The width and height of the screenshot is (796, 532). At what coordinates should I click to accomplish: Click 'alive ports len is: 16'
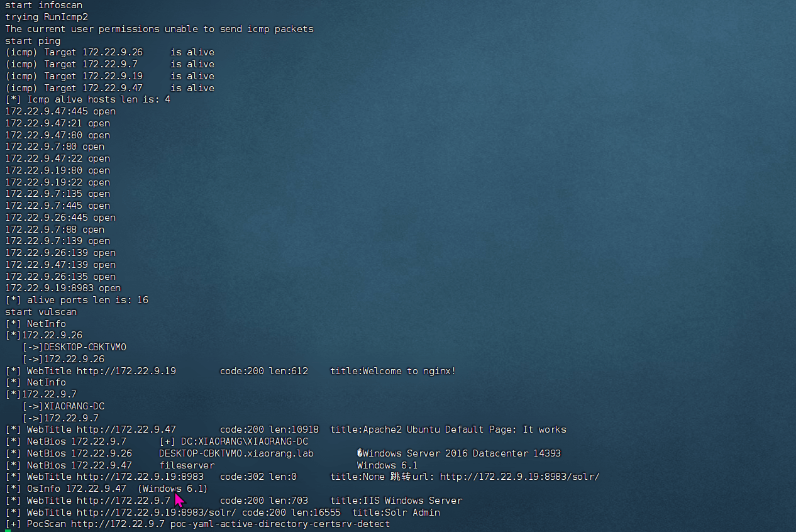tap(87, 300)
